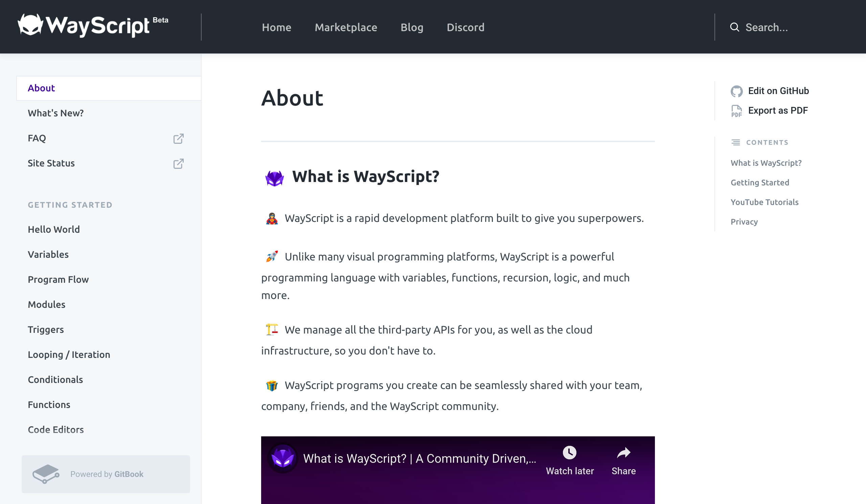The image size is (866, 504).
Task: Jump to What is WayScript? section
Action: 766,163
